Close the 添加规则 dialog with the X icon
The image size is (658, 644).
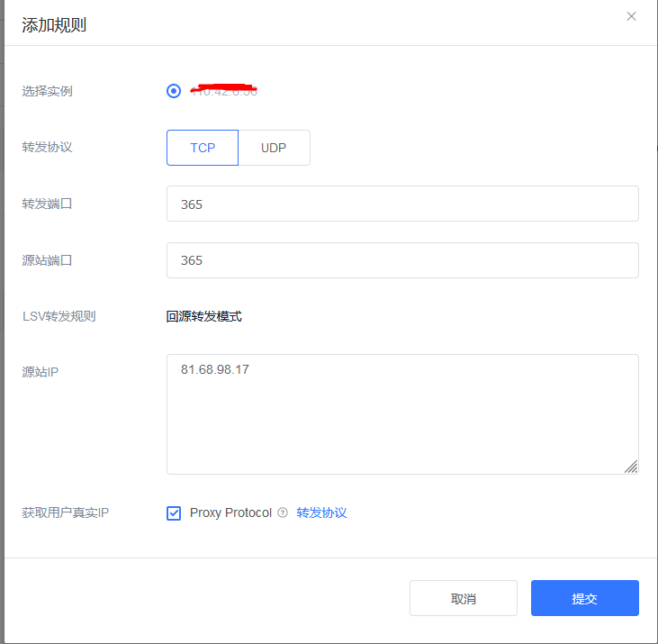click(631, 16)
